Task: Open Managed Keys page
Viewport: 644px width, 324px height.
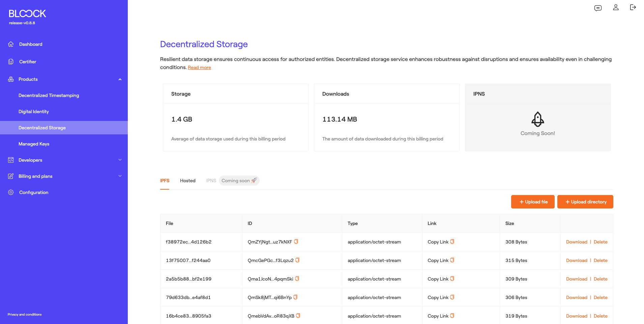Action: coord(34,144)
